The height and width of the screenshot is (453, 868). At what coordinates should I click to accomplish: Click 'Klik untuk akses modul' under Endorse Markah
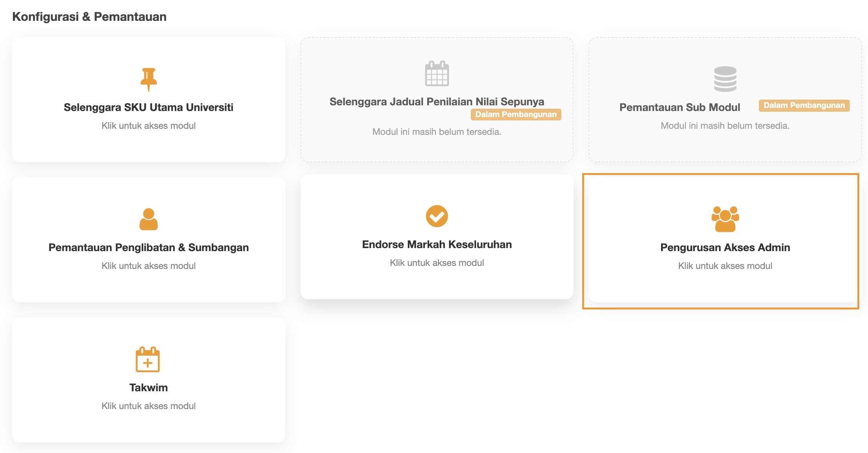click(437, 263)
